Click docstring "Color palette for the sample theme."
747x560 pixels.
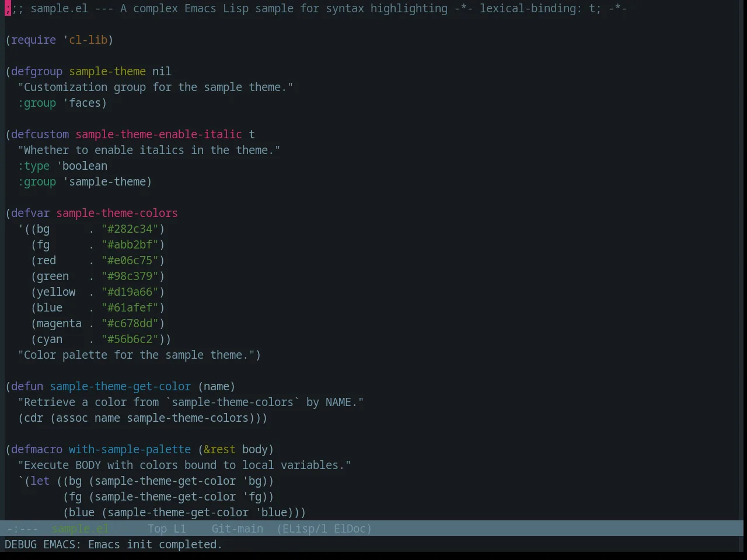[137, 355]
